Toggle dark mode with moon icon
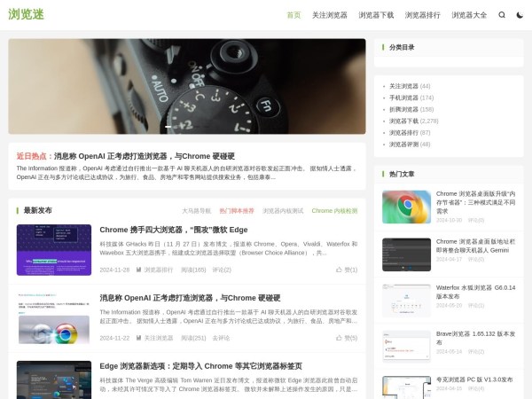Screen dimensions: 532x399 click(x=520, y=15)
